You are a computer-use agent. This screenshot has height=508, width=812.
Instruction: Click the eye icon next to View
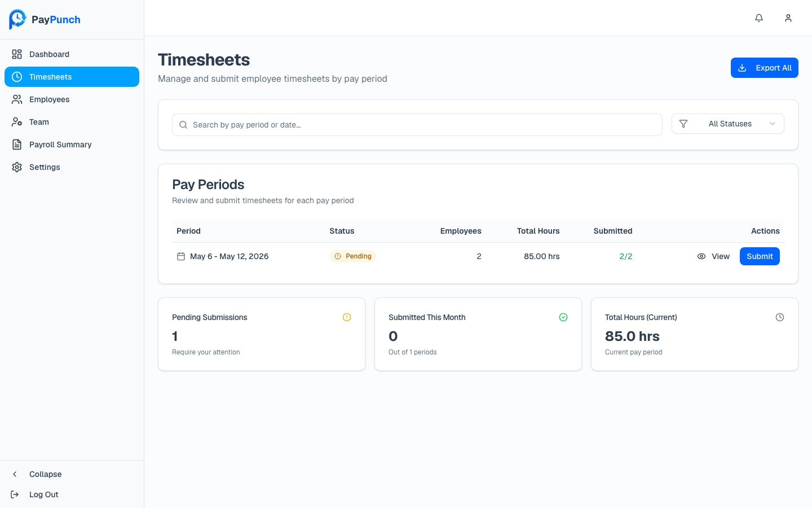pyautogui.click(x=701, y=256)
